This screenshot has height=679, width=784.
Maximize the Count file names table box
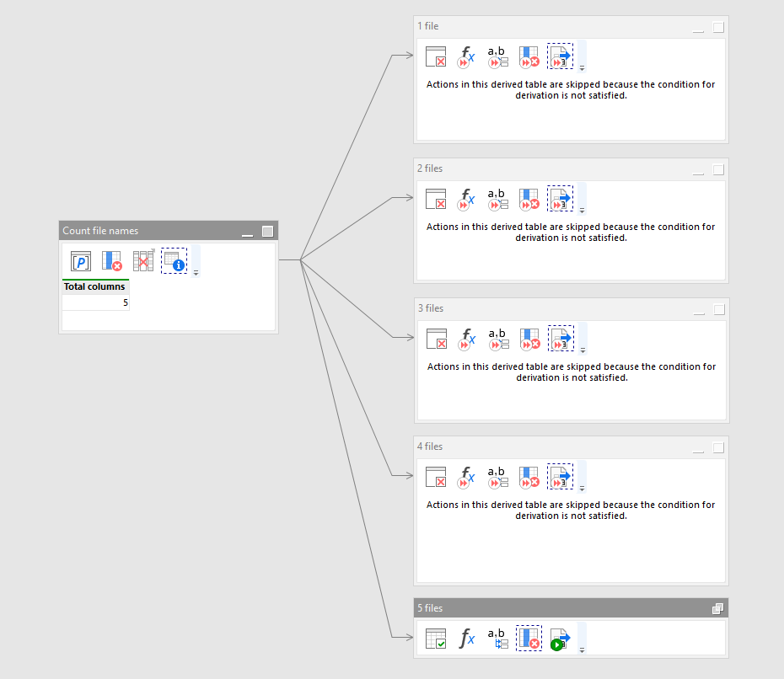[267, 231]
